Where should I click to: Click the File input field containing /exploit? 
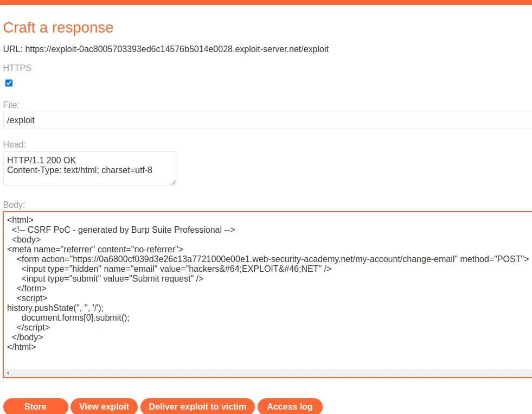point(268,120)
